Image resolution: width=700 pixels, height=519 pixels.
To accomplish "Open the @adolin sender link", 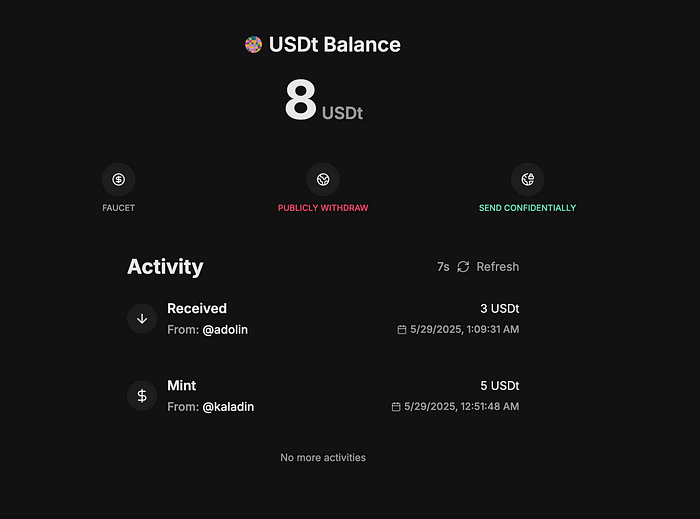I will coord(225,330).
